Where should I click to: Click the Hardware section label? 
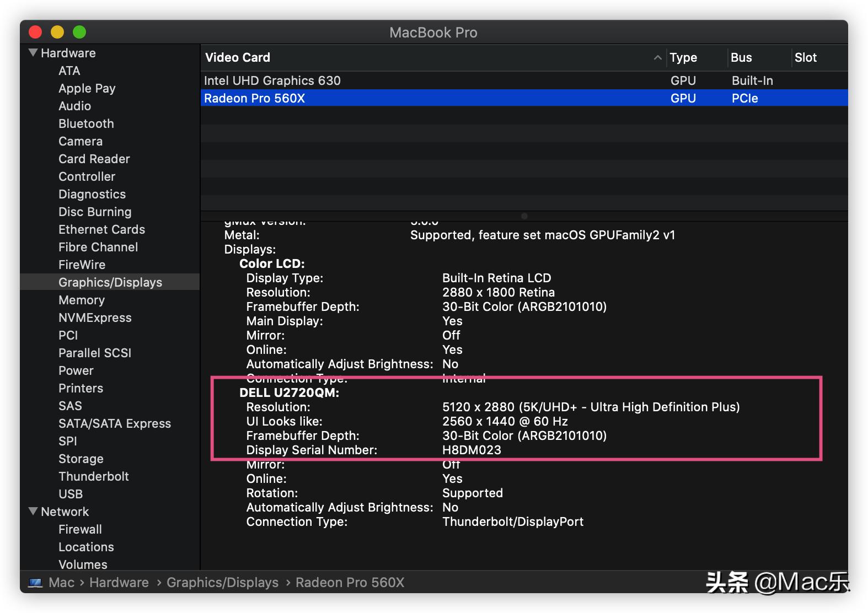coord(68,53)
